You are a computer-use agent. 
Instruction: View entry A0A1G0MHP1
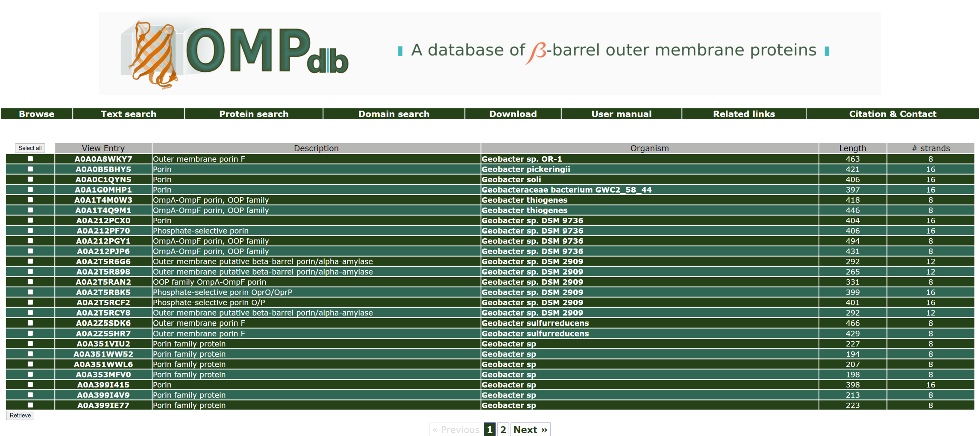point(103,190)
